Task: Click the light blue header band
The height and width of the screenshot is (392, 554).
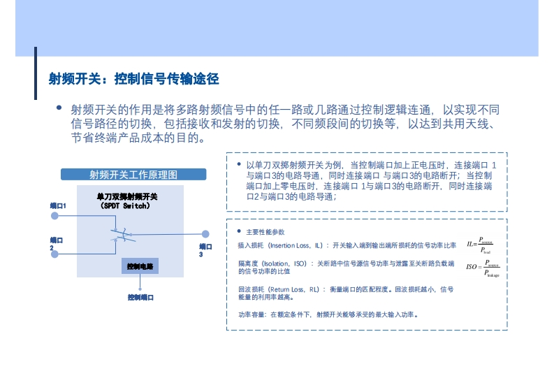Action: pos(277,28)
